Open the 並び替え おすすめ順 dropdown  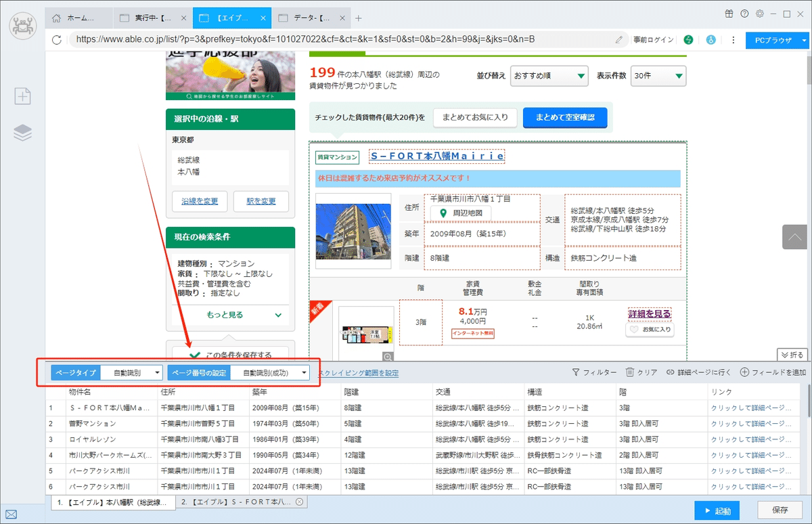tap(550, 76)
